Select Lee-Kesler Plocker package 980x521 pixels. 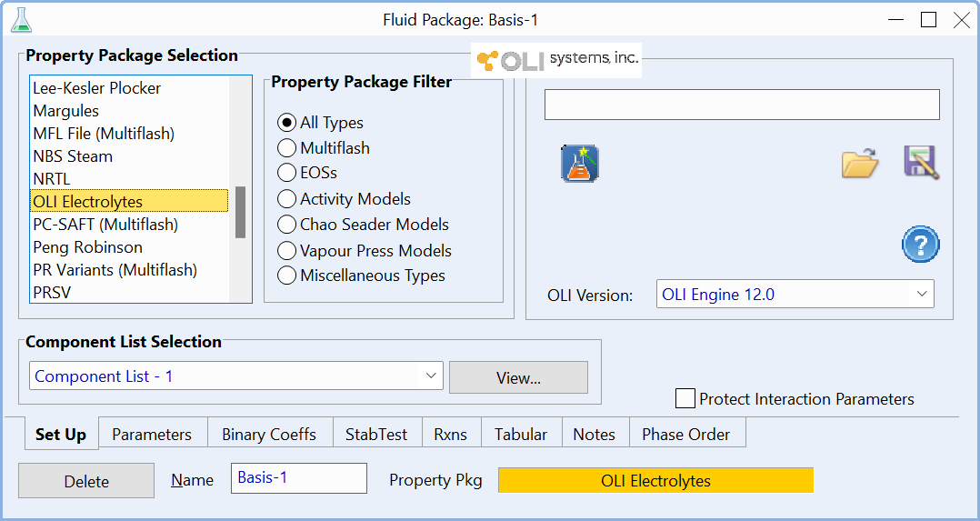tap(129, 88)
